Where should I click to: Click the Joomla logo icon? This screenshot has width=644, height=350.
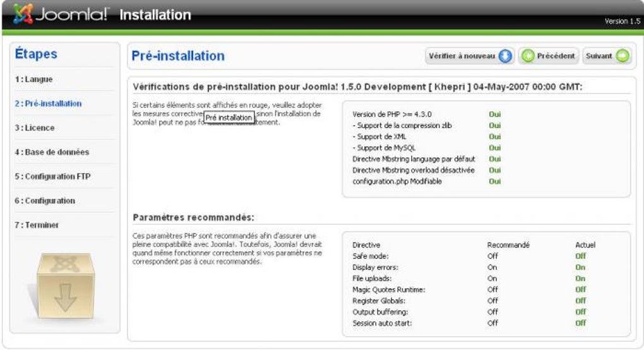[23, 13]
